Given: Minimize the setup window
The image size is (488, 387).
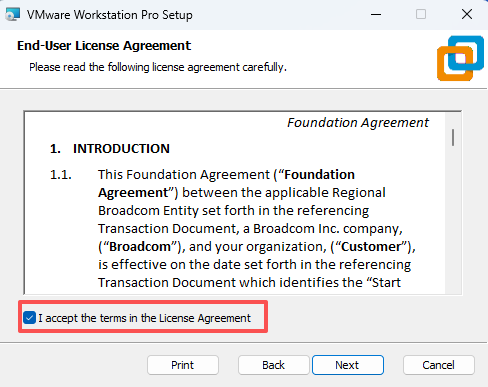Looking at the screenshot, I should point(376,14).
